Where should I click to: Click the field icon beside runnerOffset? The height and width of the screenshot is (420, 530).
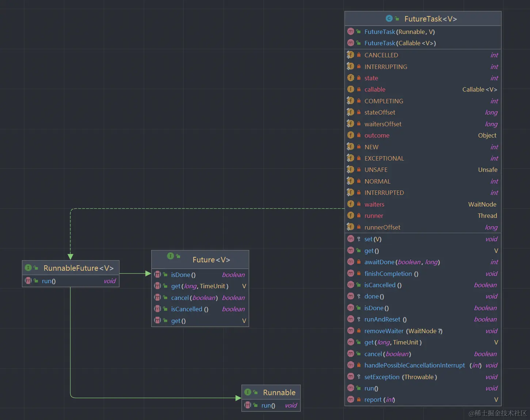pyautogui.click(x=351, y=227)
